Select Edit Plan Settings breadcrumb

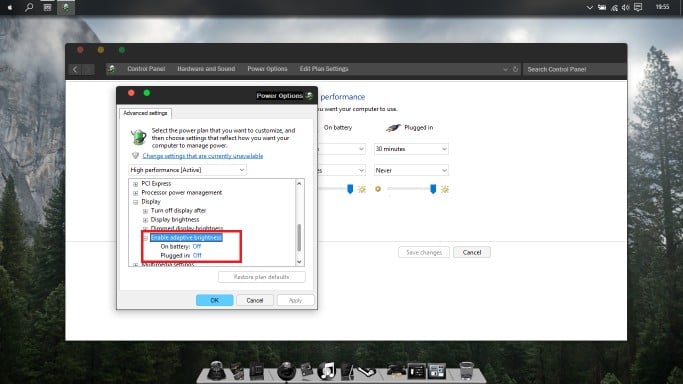point(324,69)
